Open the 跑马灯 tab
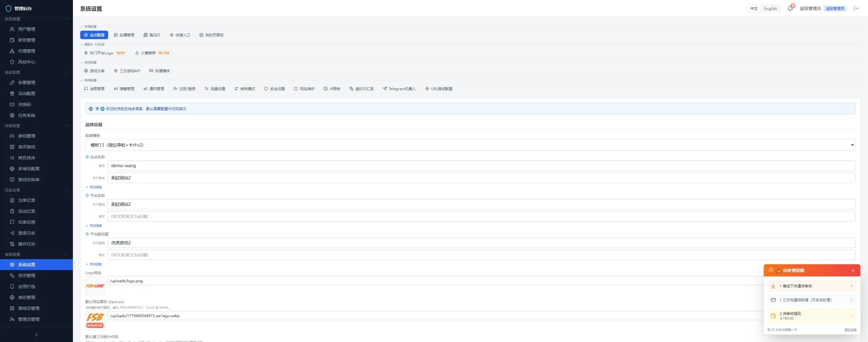 click(152, 35)
